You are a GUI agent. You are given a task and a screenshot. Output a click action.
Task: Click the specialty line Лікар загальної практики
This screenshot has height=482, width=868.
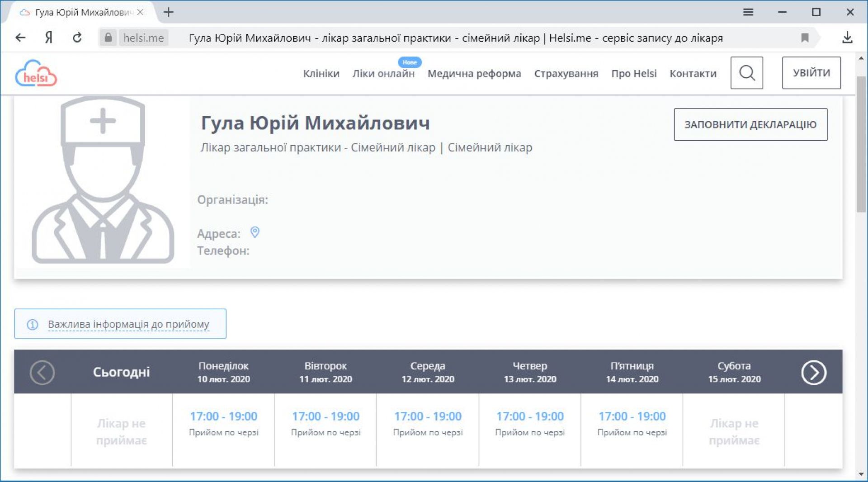coord(366,147)
